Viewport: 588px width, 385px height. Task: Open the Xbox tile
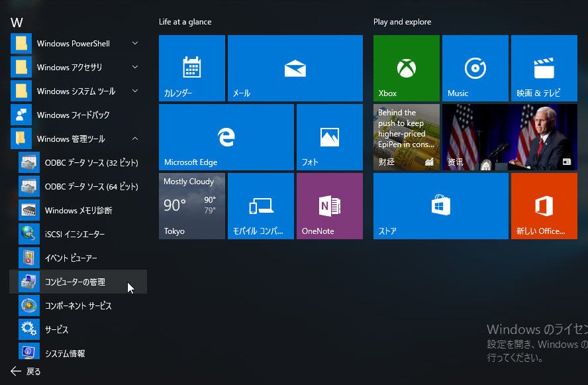[x=407, y=68]
